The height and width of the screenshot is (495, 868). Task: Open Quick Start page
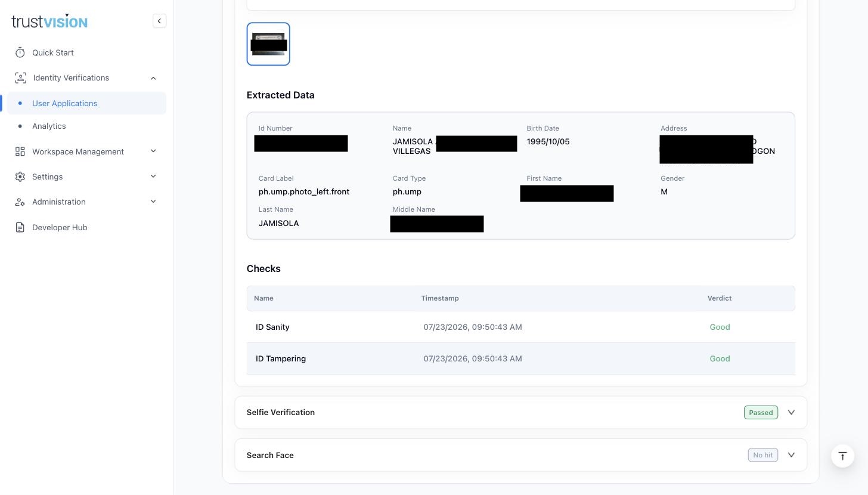click(x=53, y=52)
